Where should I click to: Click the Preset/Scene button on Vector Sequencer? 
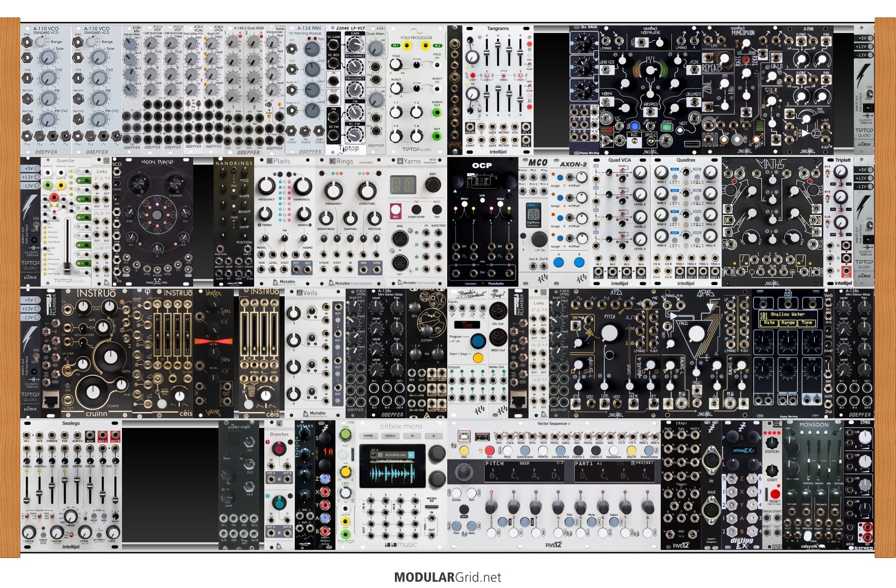(649, 451)
